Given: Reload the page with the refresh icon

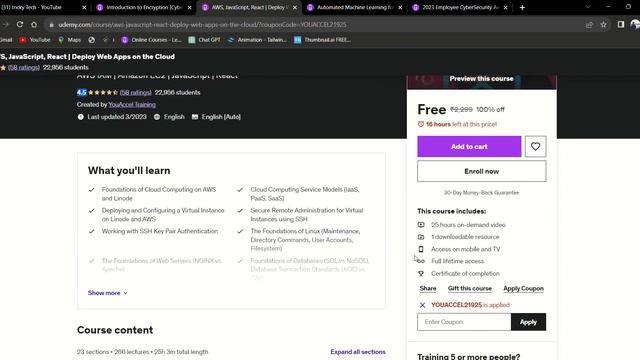Looking at the screenshot, I should 20,24.
